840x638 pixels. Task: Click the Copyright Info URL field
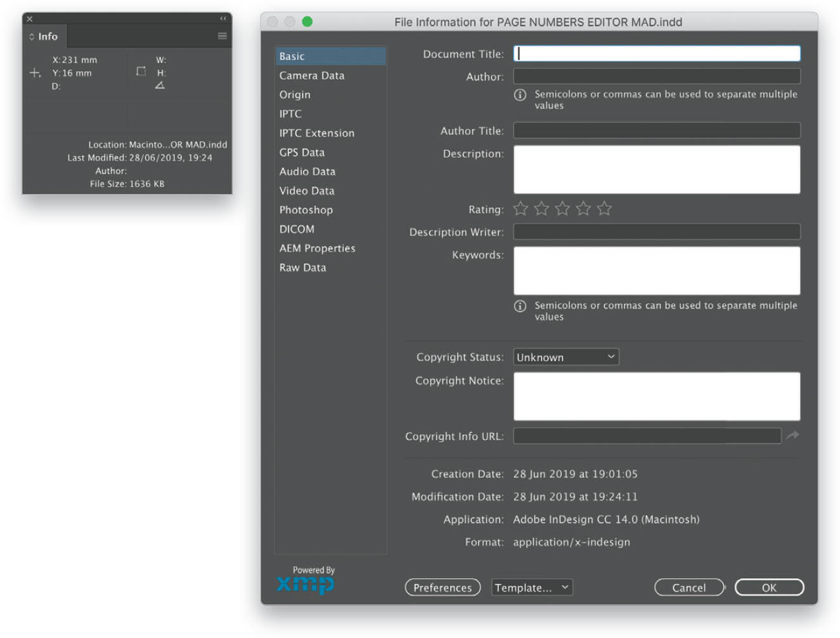647,435
